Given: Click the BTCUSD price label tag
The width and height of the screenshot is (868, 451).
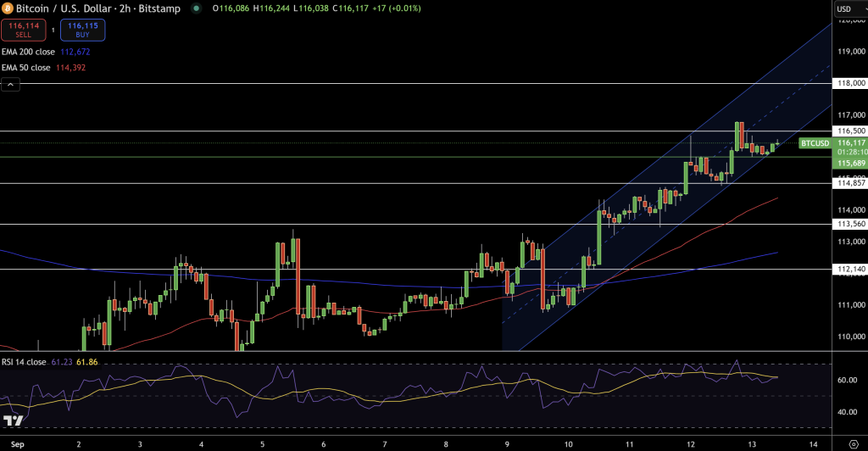Looking at the screenshot, I should click(x=815, y=143).
